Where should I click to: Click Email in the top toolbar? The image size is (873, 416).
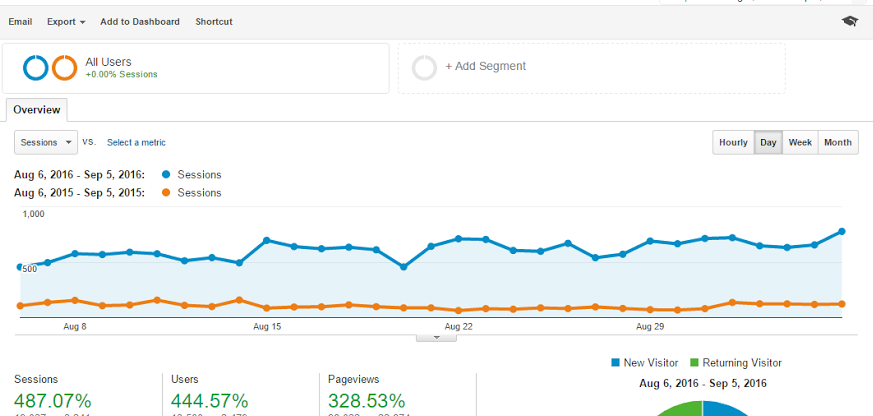coord(20,21)
